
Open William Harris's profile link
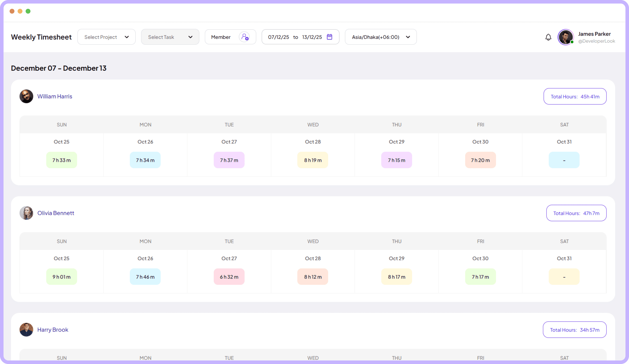pyautogui.click(x=55, y=96)
